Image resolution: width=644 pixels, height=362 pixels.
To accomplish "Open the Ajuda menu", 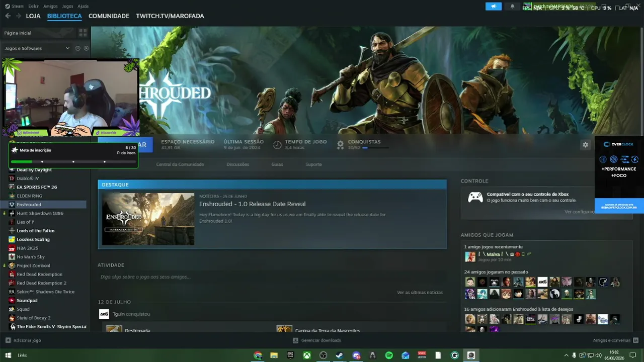I will coord(83,7).
